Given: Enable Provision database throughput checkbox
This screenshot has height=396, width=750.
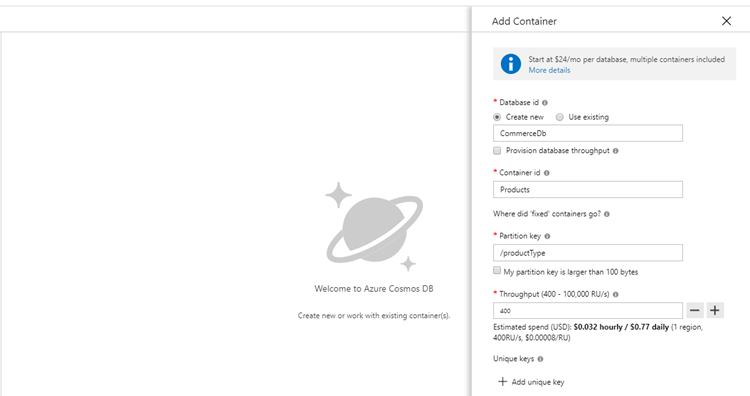Looking at the screenshot, I should 497,151.
